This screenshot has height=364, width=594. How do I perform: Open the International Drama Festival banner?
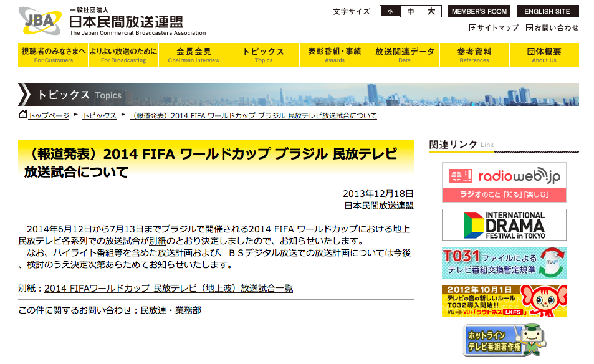click(504, 225)
